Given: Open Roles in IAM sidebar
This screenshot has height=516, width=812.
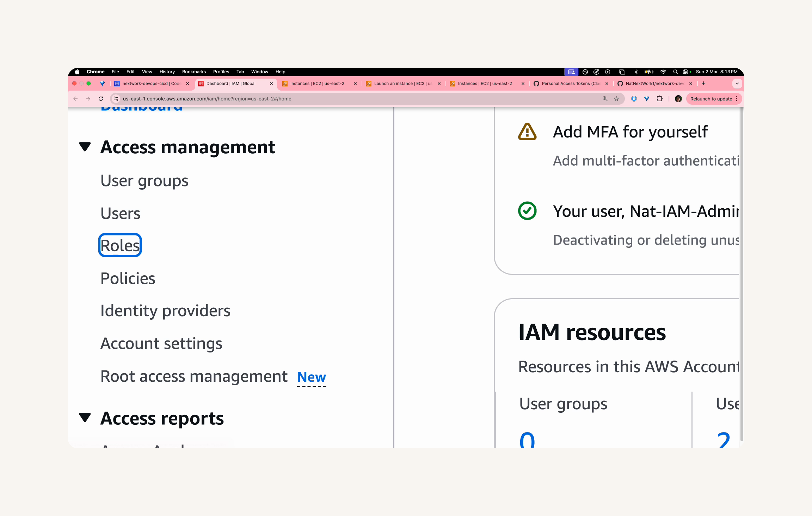Looking at the screenshot, I should pos(120,245).
